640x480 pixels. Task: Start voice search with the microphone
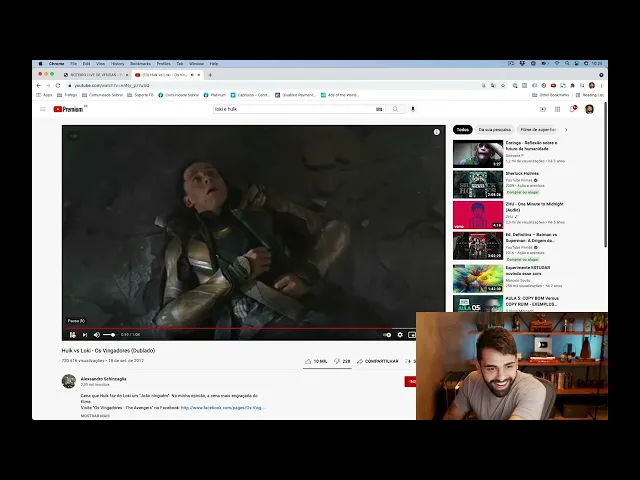pos(413,109)
